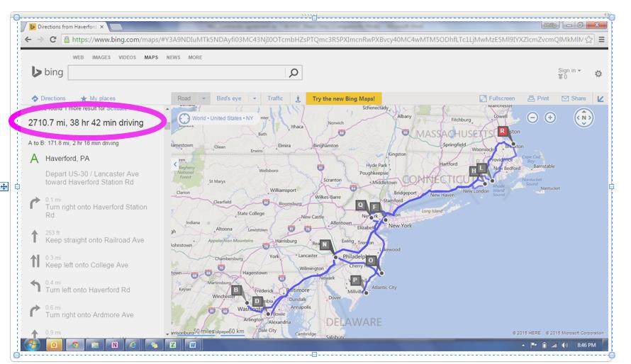The width and height of the screenshot is (631, 364).
Task: Select waypoint N marker near Philadelphia
Action: coord(325,245)
